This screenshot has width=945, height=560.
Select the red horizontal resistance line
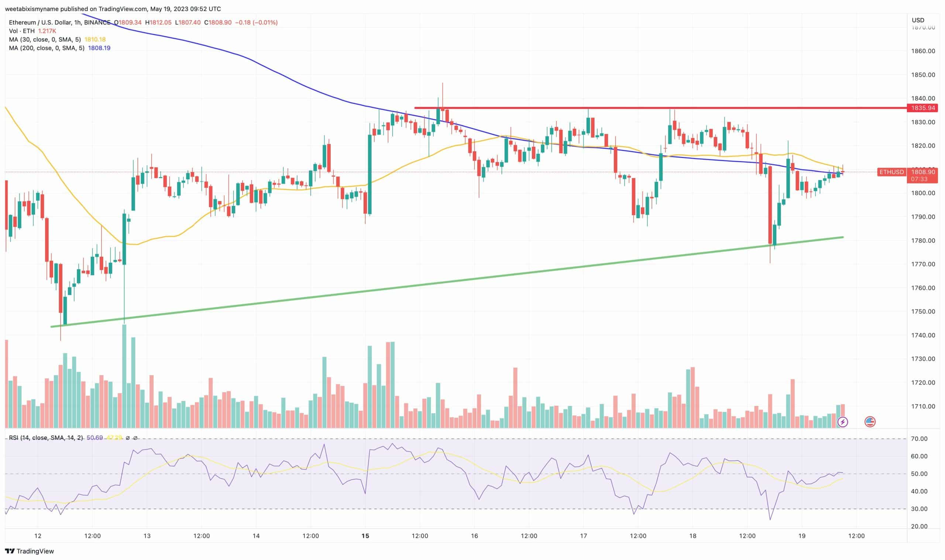pos(661,108)
